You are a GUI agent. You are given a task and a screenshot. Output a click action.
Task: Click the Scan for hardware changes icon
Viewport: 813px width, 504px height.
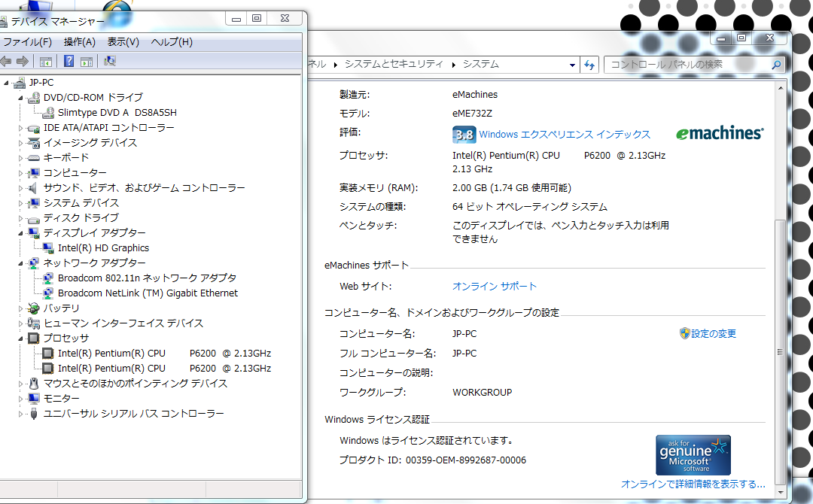tap(109, 61)
